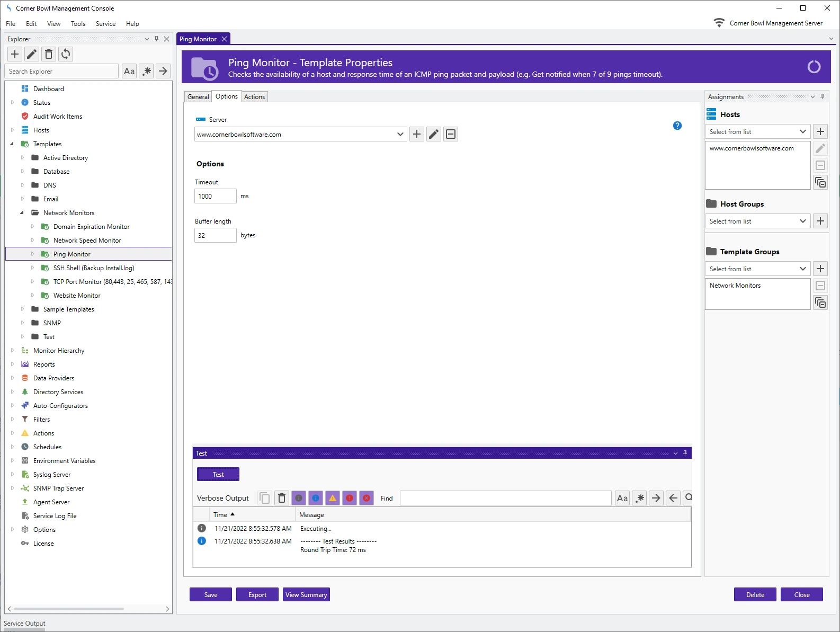Open the Host Groups Select from list dropdown
This screenshot has height=632, width=840.
click(x=757, y=221)
